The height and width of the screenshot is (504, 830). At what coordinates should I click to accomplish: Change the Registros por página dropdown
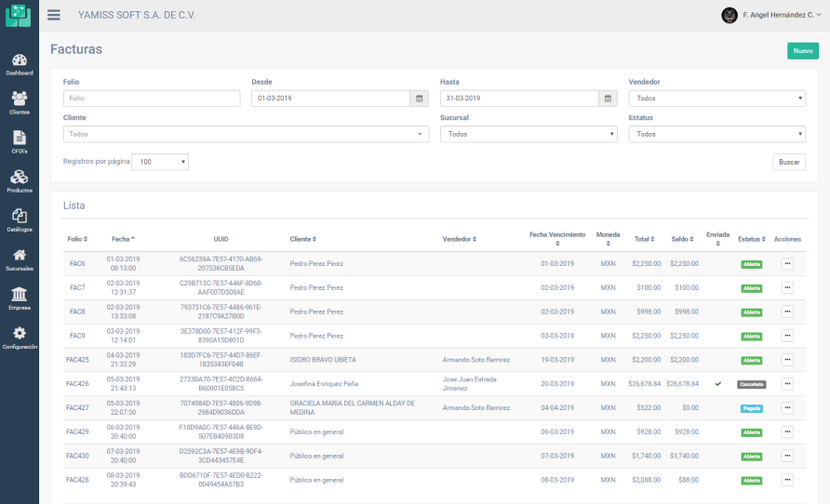(159, 162)
